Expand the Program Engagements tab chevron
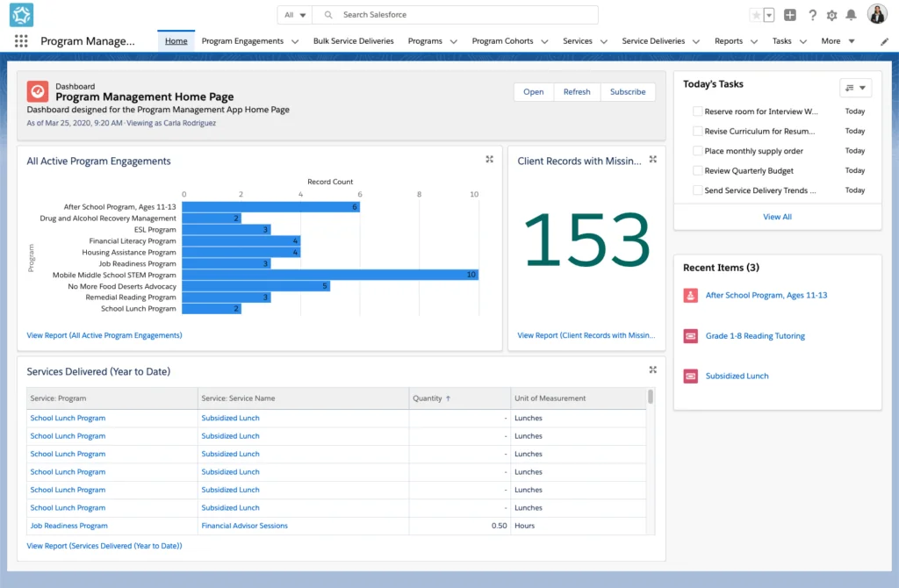Viewport: 899px width, 588px height. [295, 41]
